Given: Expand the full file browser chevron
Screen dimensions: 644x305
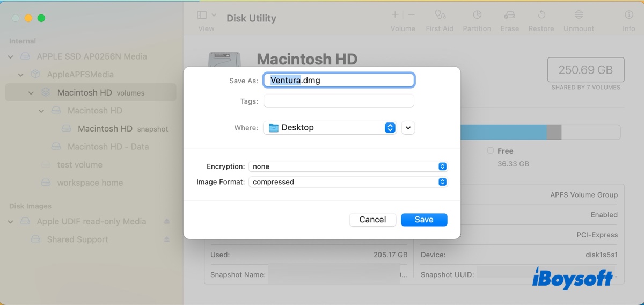Looking at the screenshot, I should click(x=408, y=128).
